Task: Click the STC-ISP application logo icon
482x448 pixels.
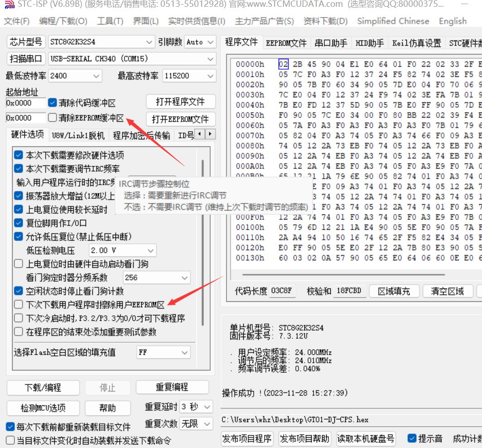Action: (x=10, y=4)
